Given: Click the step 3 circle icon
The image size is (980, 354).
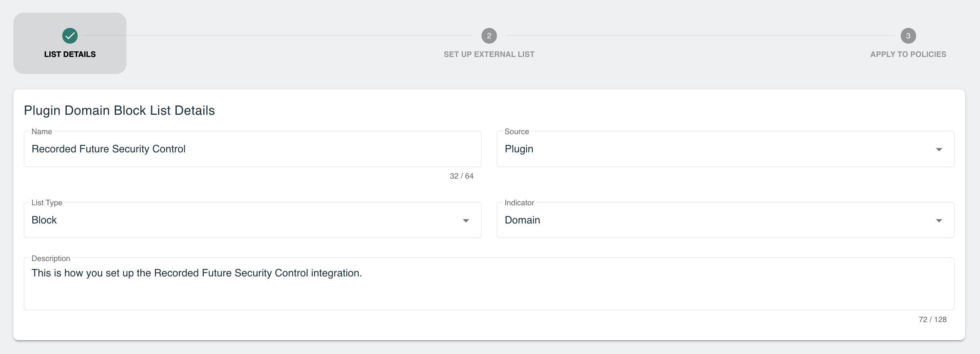Looking at the screenshot, I should (908, 36).
